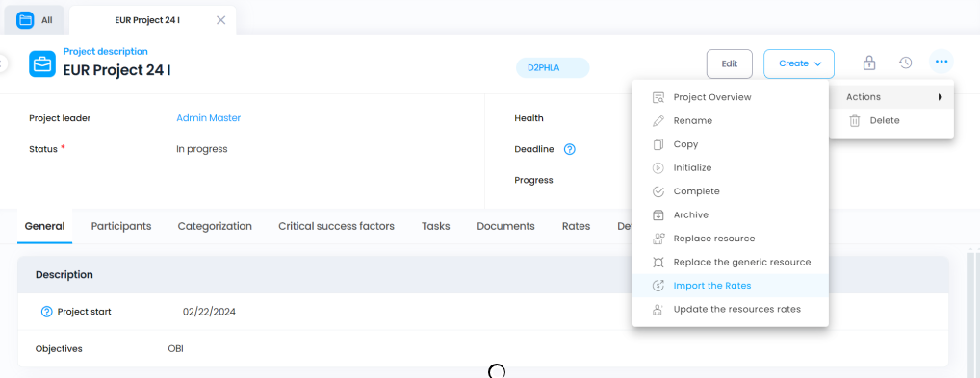
Task: Open the All folder icon tab
Action: (x=25, y=20)
